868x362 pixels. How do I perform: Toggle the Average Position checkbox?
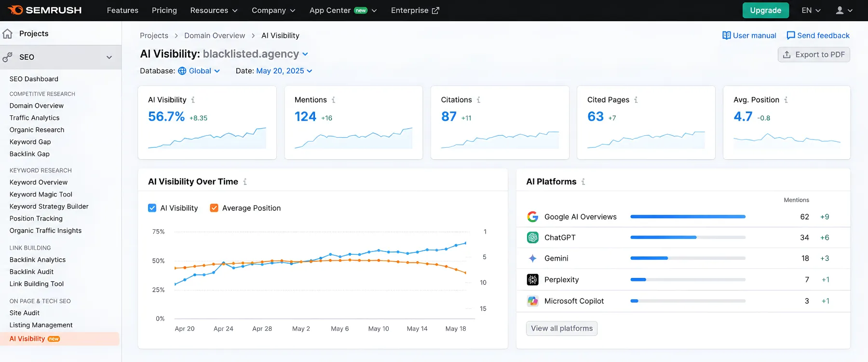[214, 208]
